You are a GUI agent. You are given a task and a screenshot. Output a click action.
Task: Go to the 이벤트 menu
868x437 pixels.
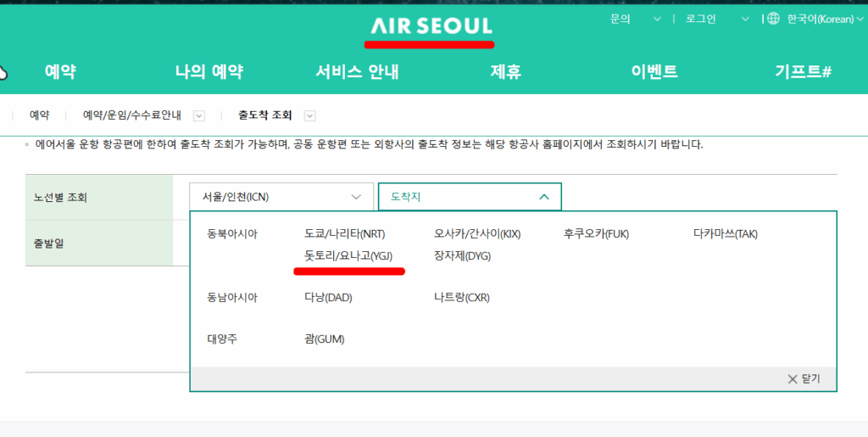coord(654,72)
